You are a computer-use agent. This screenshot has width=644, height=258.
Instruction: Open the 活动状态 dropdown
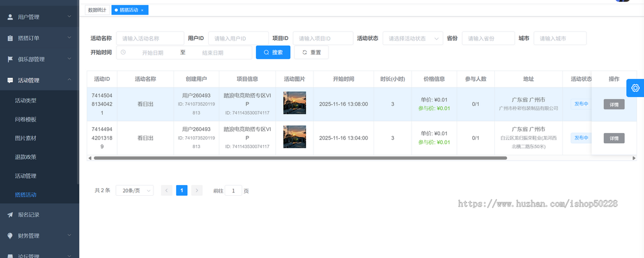pos(413,39)
